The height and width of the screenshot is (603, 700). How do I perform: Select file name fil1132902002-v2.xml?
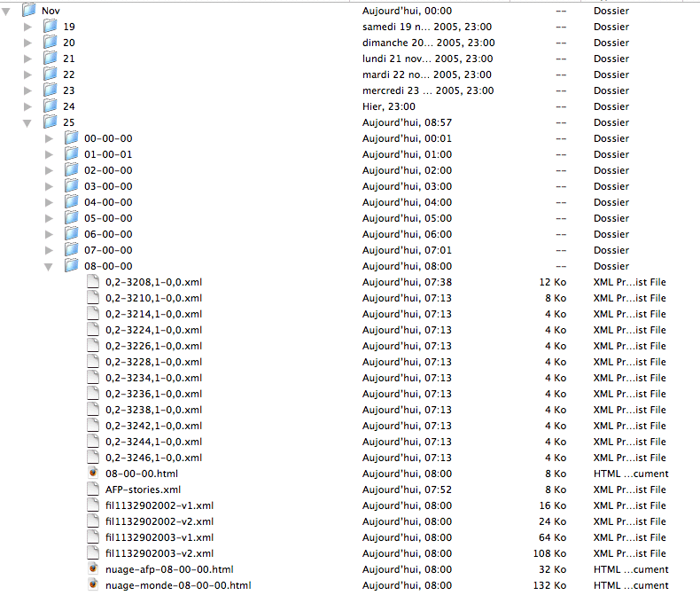159,521
